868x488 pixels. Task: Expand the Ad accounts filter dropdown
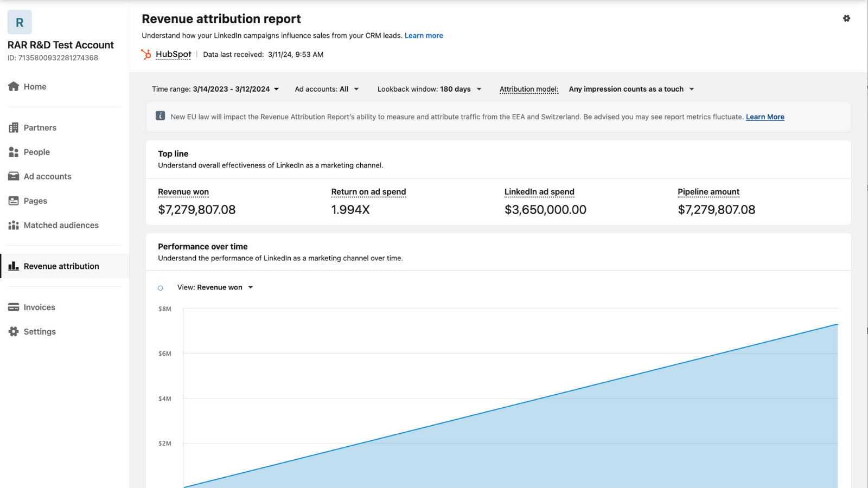(327, 89)
